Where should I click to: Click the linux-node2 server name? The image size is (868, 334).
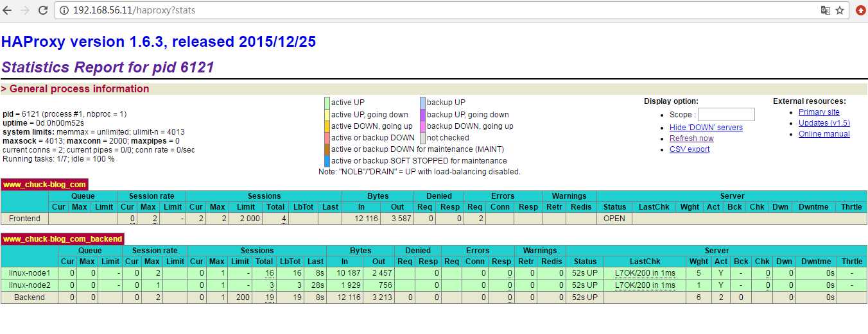[x=30, y=285]
